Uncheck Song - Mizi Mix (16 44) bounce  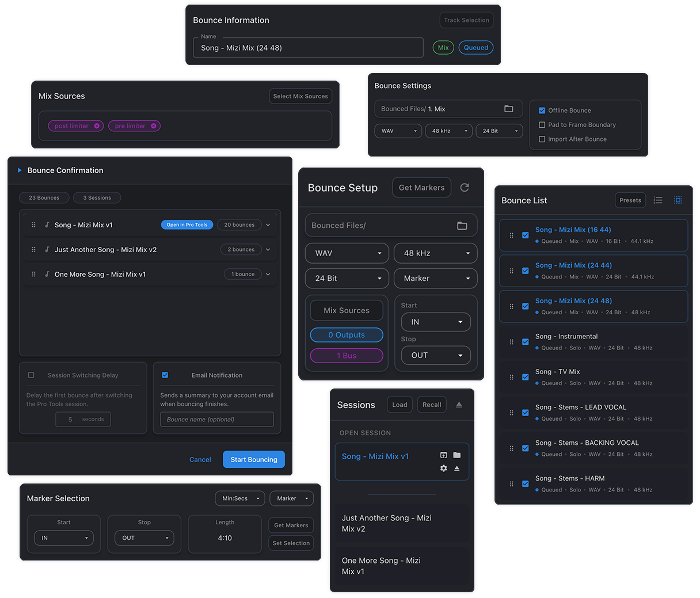[x=525, y=235]
